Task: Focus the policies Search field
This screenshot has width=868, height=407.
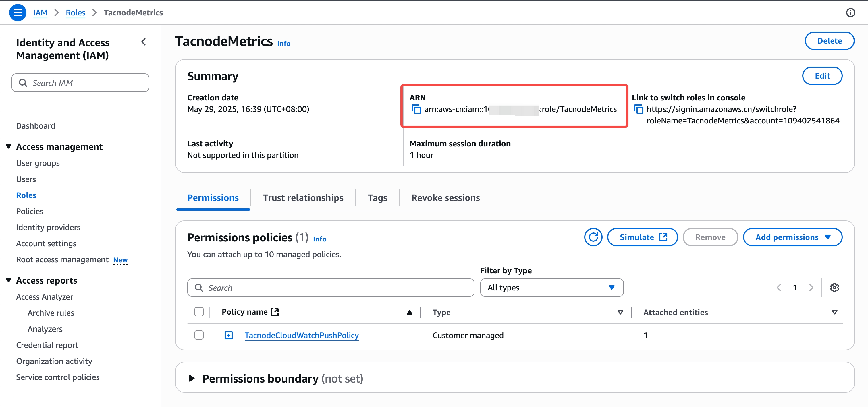Action: point(331,288)
